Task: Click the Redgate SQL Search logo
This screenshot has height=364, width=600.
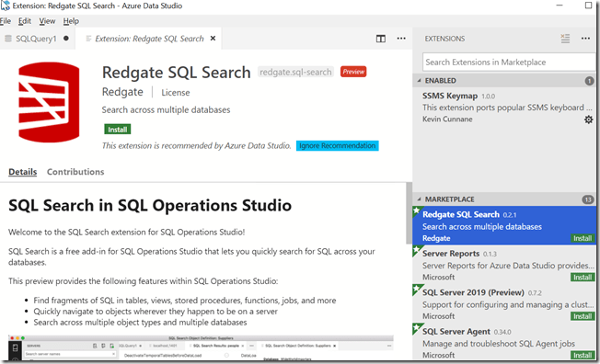Action: click(49, 102)
